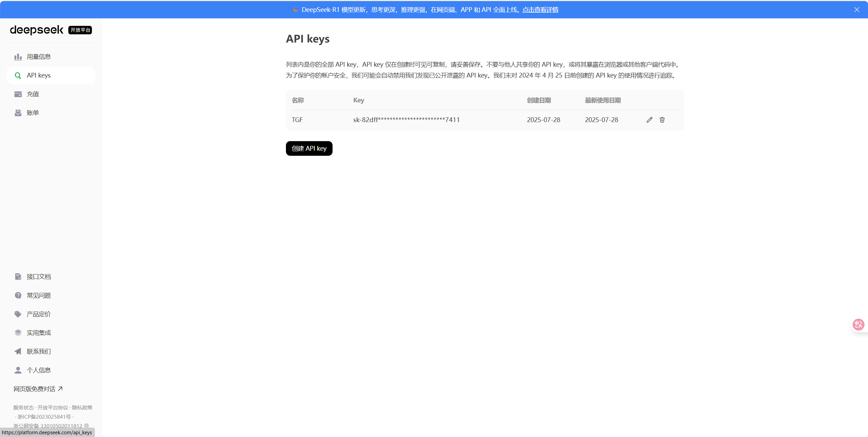Select the API keys menu item

[51, 75]
